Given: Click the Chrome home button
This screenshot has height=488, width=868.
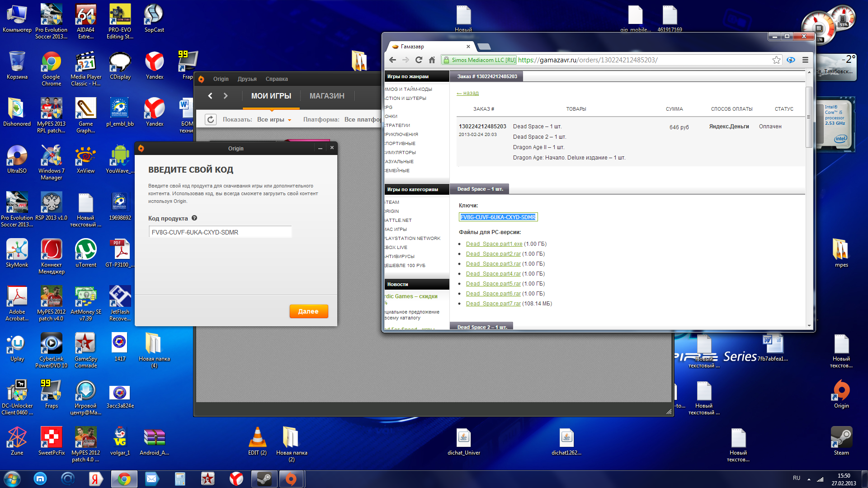Looking at the screenshot, I should [x=432, y=60].
